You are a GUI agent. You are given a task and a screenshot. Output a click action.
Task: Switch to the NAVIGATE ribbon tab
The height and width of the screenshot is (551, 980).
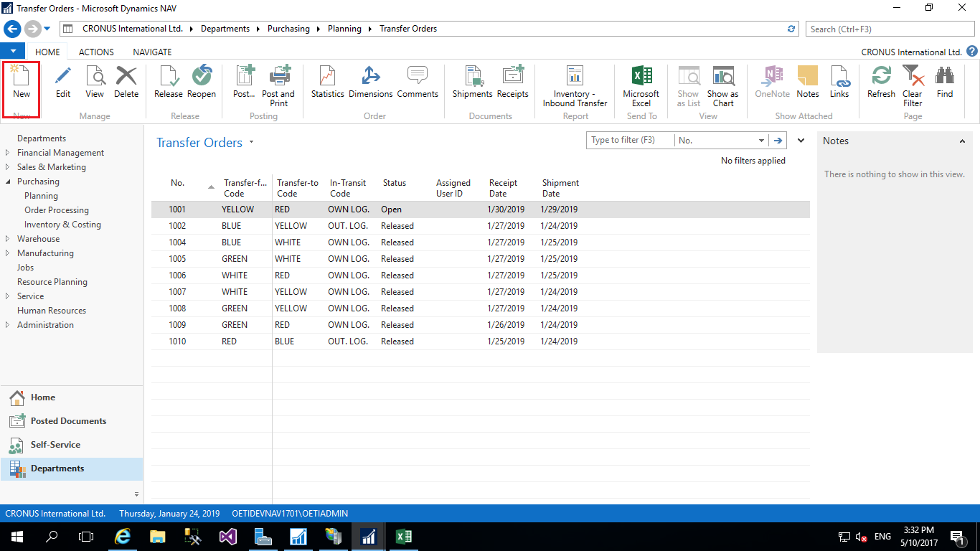pyautogui.click(x=152, y=52)
